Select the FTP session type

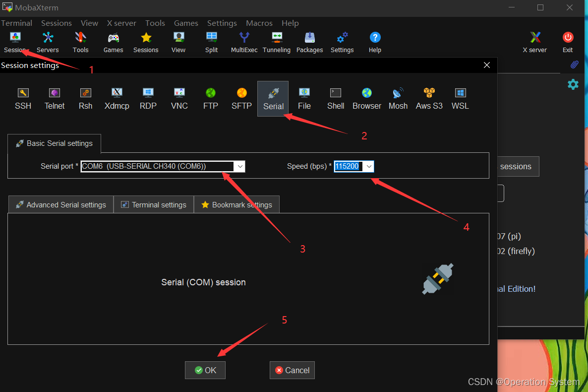[x=211, y=99]
